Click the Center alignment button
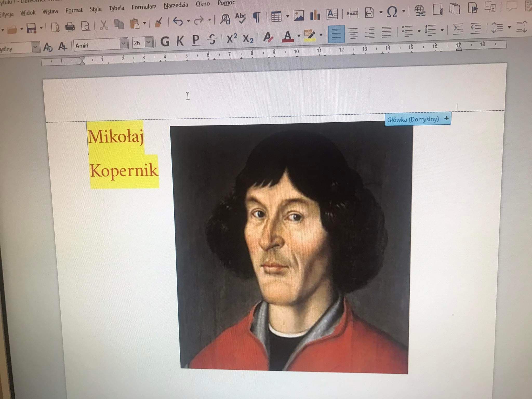 pyautogui.click(x=353, y=34)
